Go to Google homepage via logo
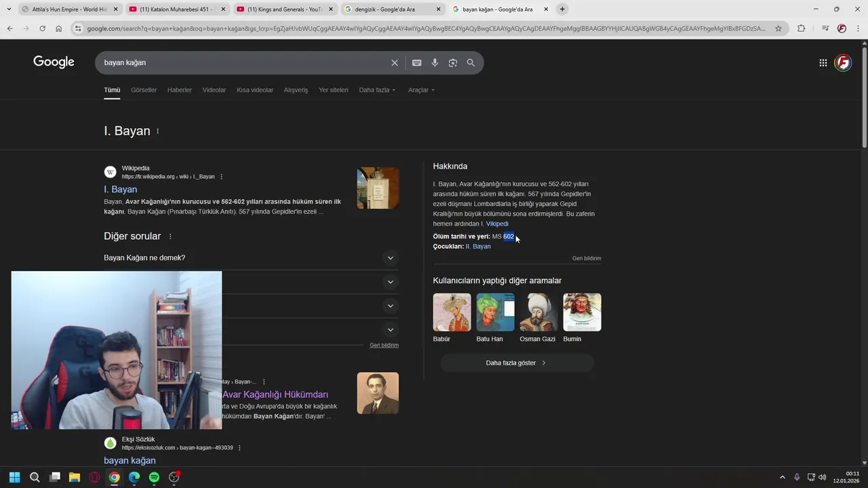 pos(54,62)
